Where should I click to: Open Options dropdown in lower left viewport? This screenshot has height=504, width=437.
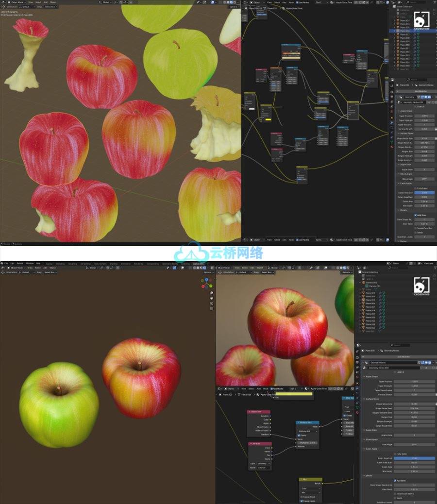pos(207,272)
